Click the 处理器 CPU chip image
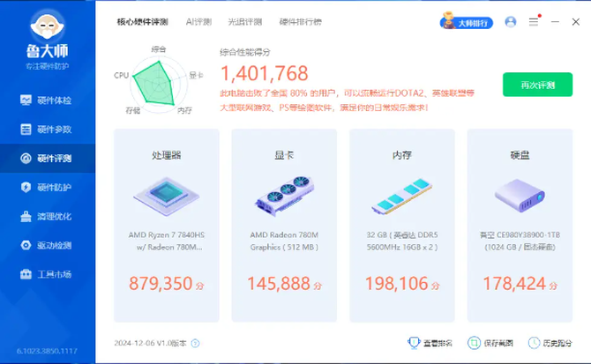Image resolution: width=591 pixels, height=364 pixels. (x=166, y=197)
